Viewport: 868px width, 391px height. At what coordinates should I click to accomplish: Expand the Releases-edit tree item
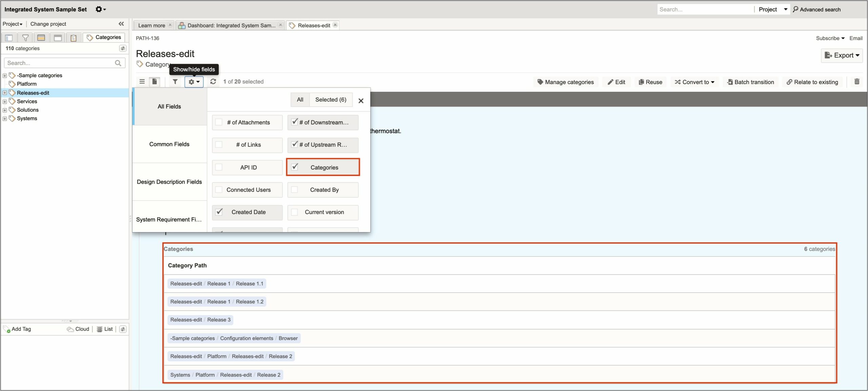click(4, 92)
